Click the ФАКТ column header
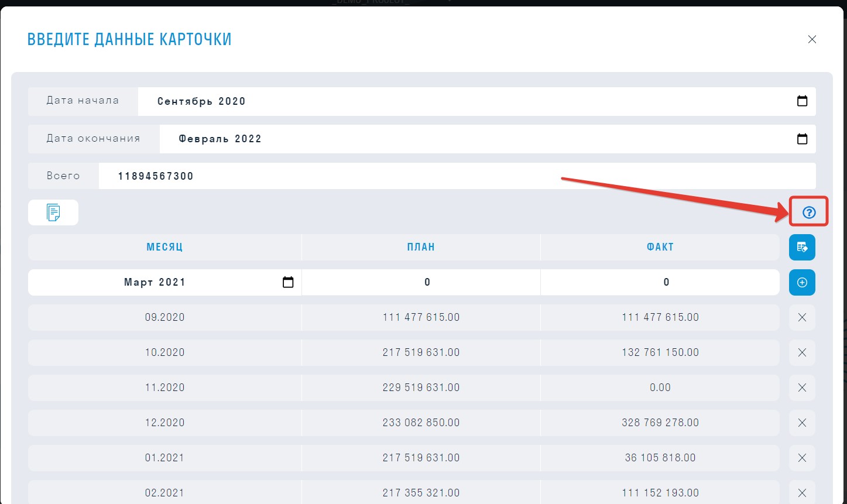Viewport: 847px width, 504px height. (660, 247)
